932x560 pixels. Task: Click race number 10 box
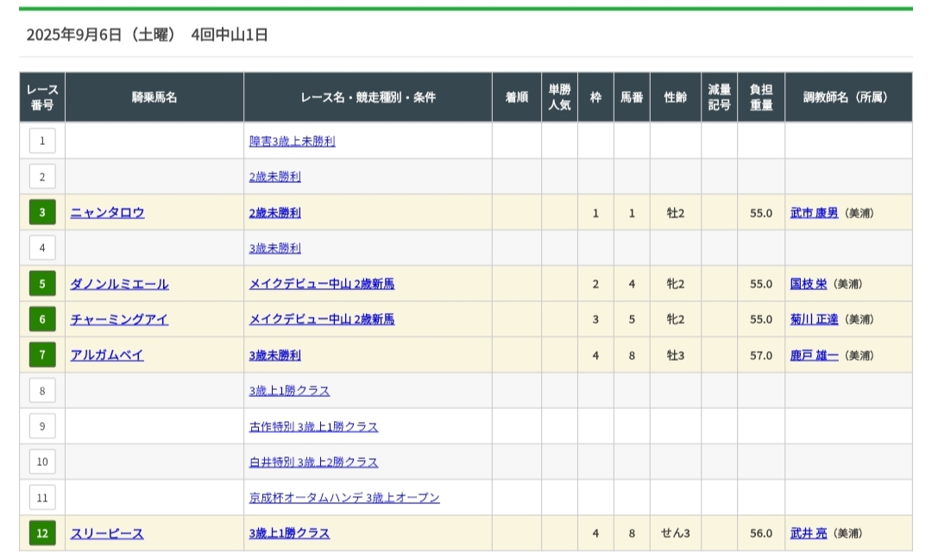(42, 462)
